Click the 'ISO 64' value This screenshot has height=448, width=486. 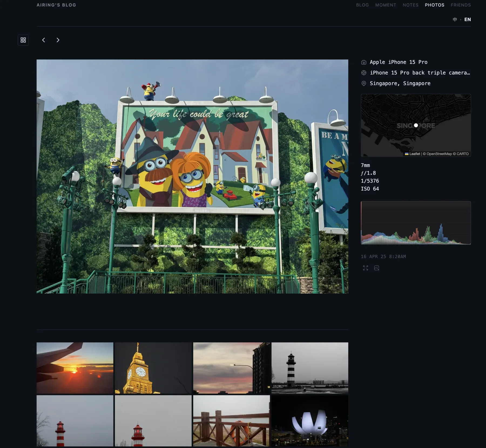[370, 189]
